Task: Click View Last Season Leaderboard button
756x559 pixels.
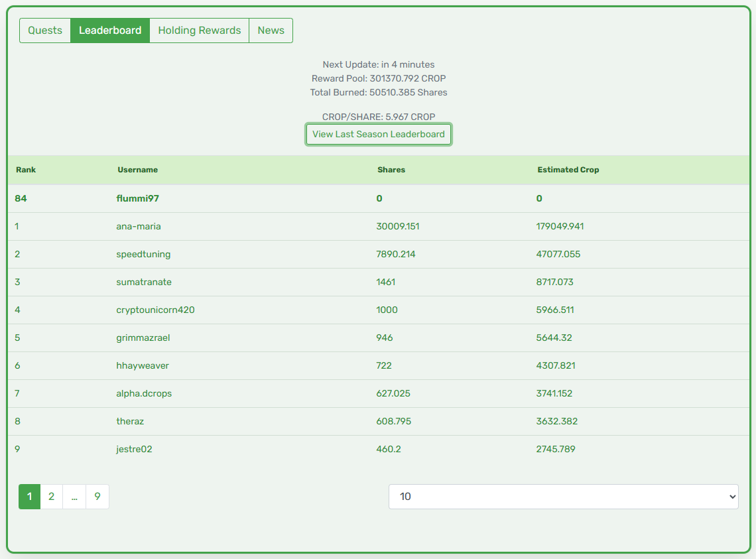Action: pyautogui.click(x=379, y=134)
